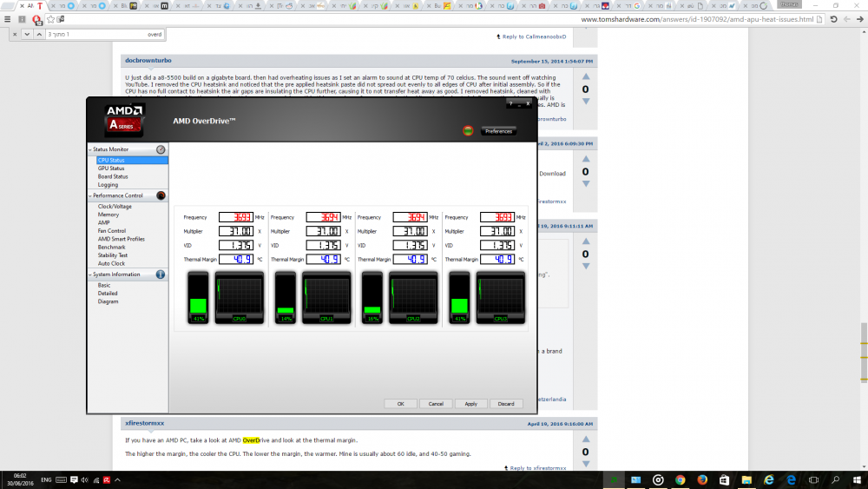Click the taskbar volume icon
Viewport: 868px width, 489px height.
(x=85, y=480)
